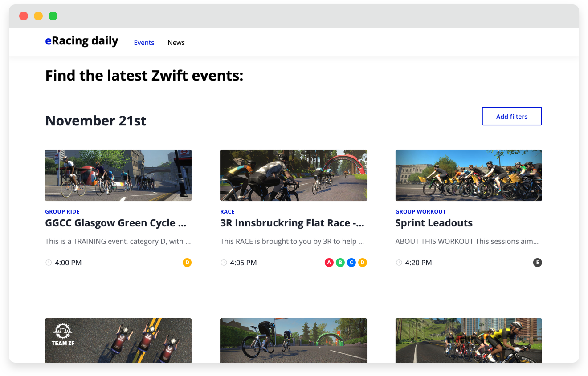Click the yellow D badge on the Innsbruckring race

coord(363,263)
